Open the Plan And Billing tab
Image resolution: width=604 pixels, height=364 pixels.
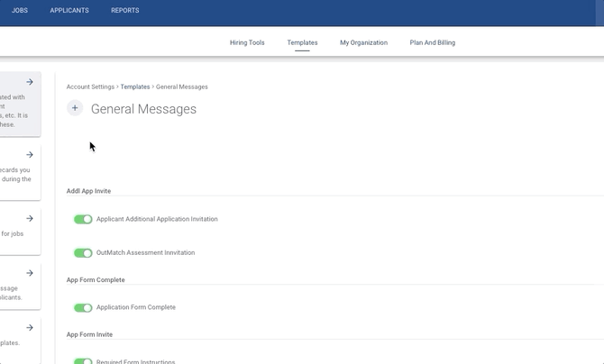432,42
